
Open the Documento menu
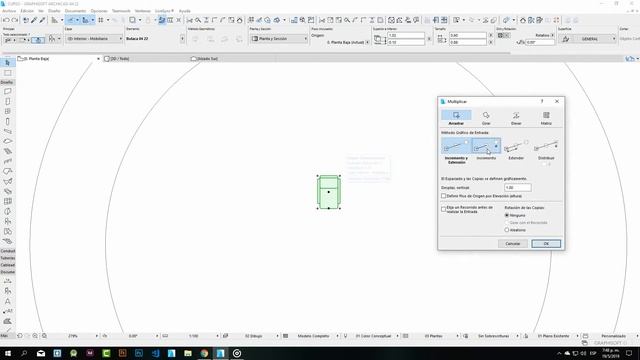coord(75,11)
